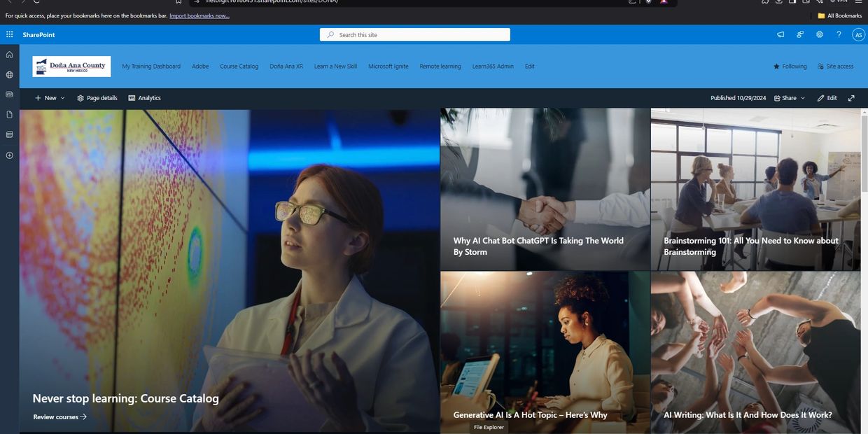Go to My Training Dashboard nav item
Screen dimensions: 868x434
pos(151,66)
